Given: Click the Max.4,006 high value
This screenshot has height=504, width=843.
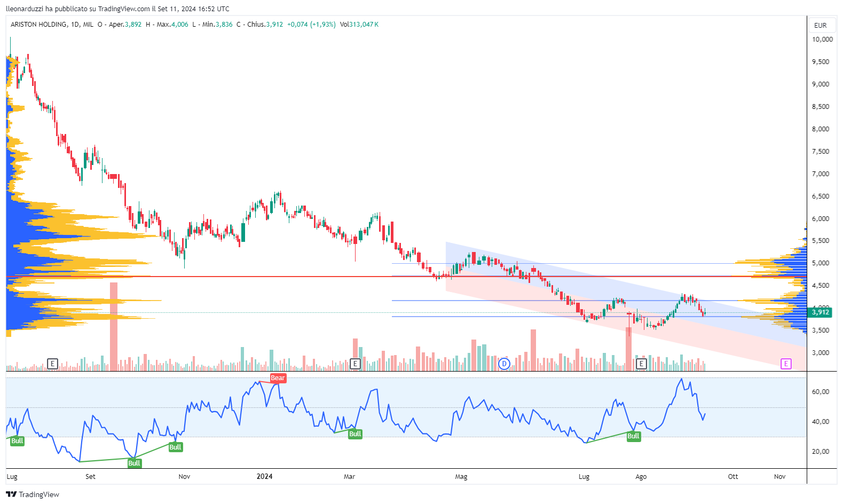Looking at the screenshot, I should point(172,25).
